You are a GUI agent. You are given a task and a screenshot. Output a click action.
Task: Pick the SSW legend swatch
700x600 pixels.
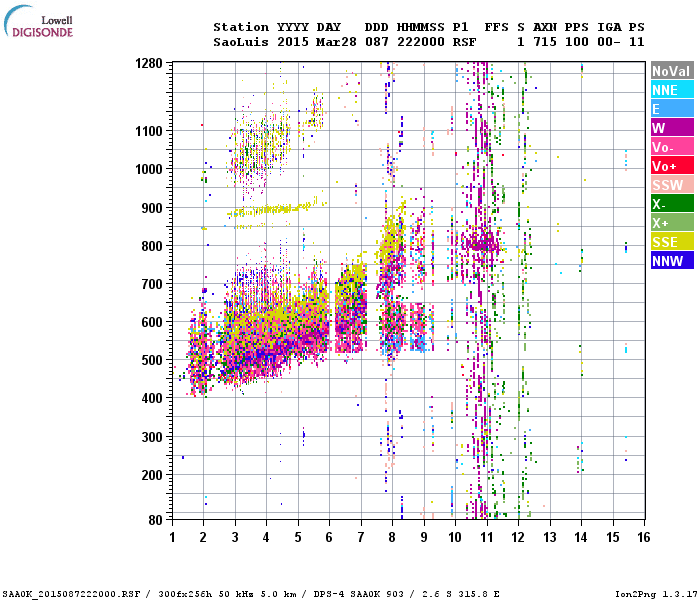click(x=672, y=185)
